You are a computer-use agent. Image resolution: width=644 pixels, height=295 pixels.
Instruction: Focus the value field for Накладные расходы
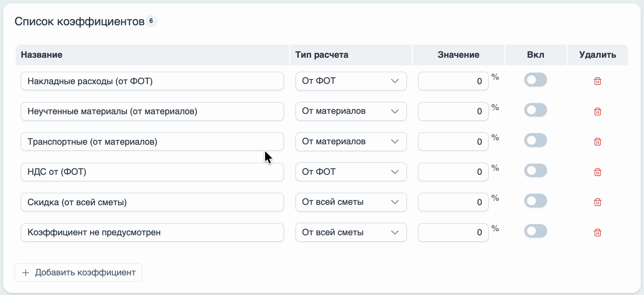tap(453, 81)
